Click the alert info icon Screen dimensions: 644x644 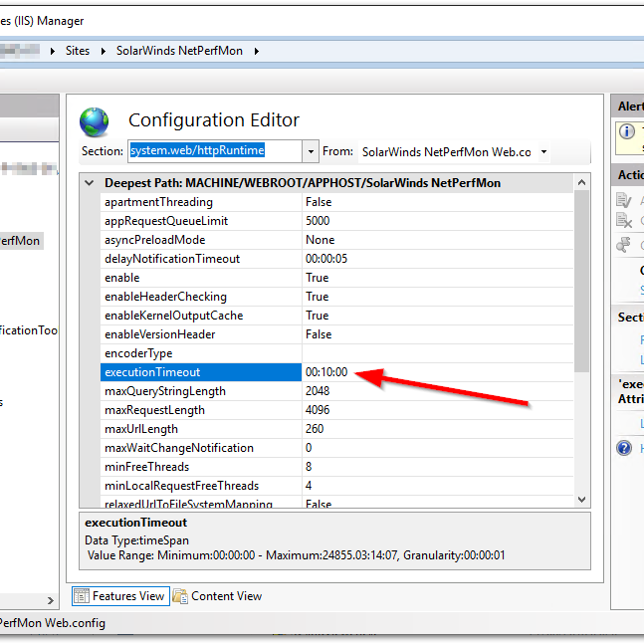627,131
